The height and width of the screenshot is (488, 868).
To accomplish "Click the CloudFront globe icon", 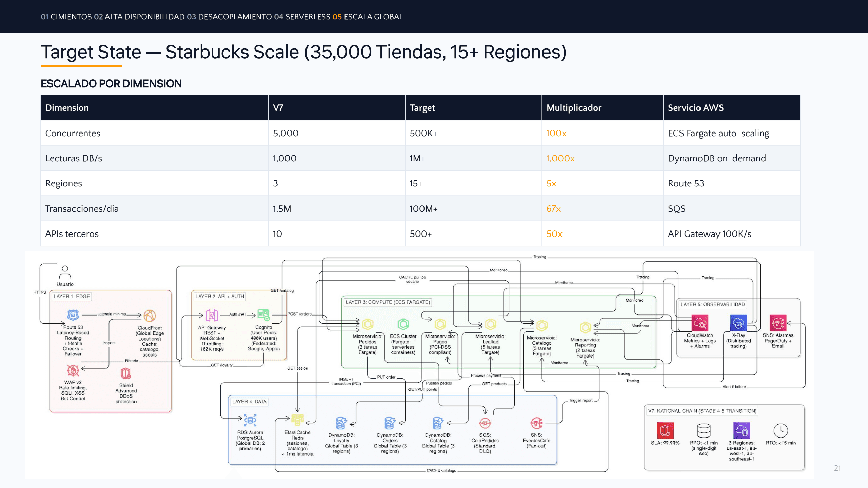I will (x=150, y=316).
